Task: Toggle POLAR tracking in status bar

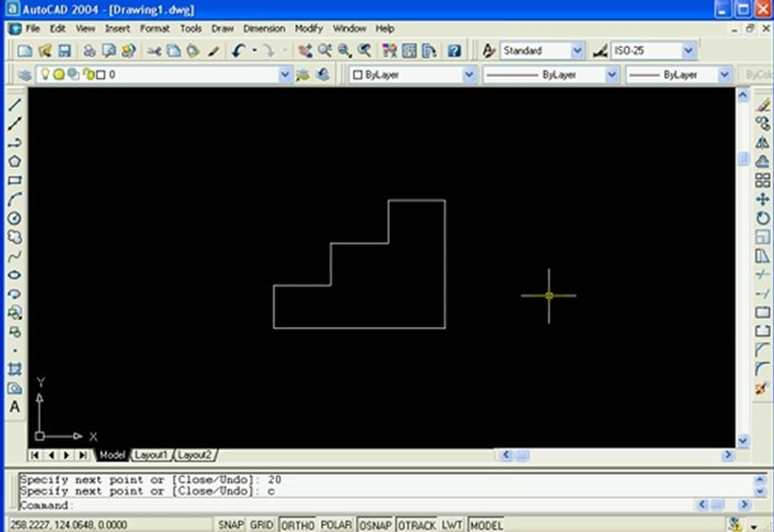Action: (x=336, y=525)
